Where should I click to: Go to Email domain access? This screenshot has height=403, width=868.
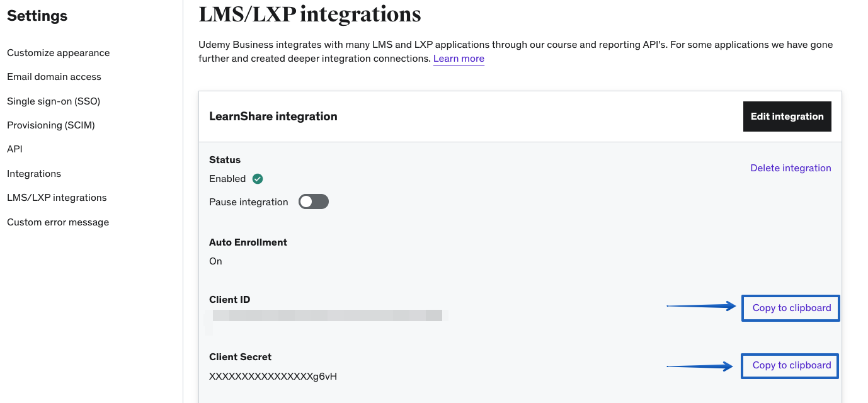pos(54,77)
